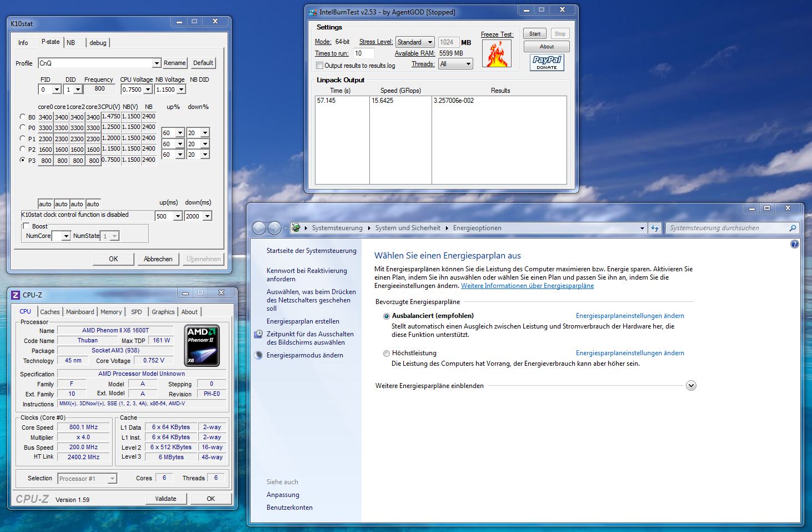This screenshot has width=812, height=532.
Task: Open the Graphics tab in CPU-Z
Action: click(163, 312)
